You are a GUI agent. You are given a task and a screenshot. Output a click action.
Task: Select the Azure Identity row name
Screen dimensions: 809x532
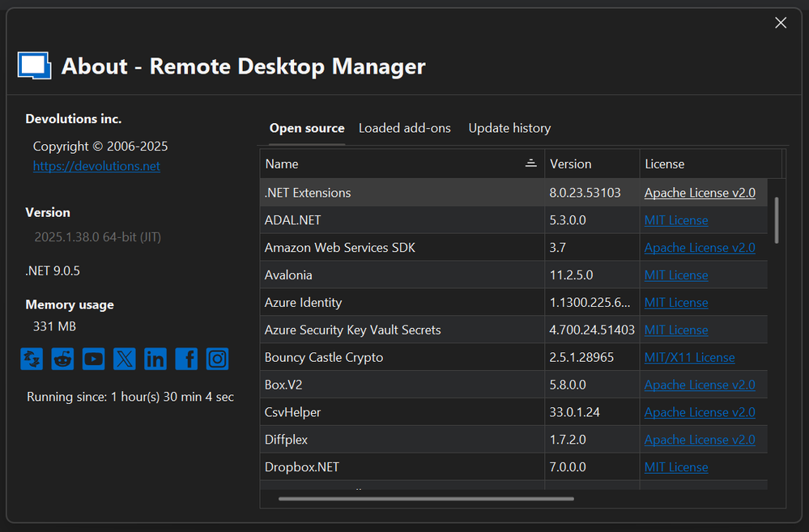[x=303, y=302]
